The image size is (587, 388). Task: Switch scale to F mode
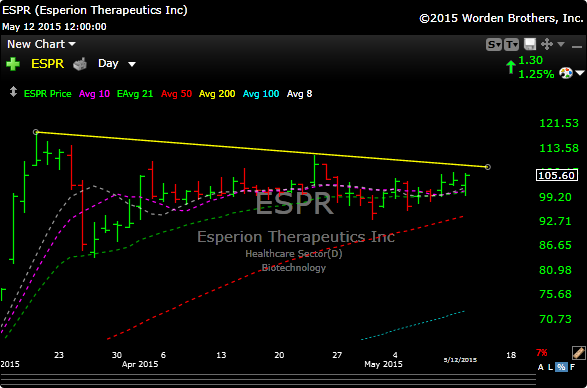(x=572, y=367)
